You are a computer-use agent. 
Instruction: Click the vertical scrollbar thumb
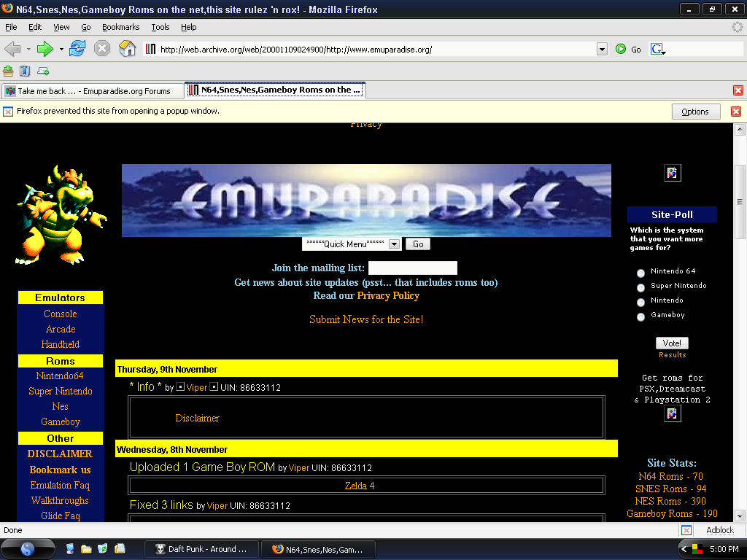point(740,201)
